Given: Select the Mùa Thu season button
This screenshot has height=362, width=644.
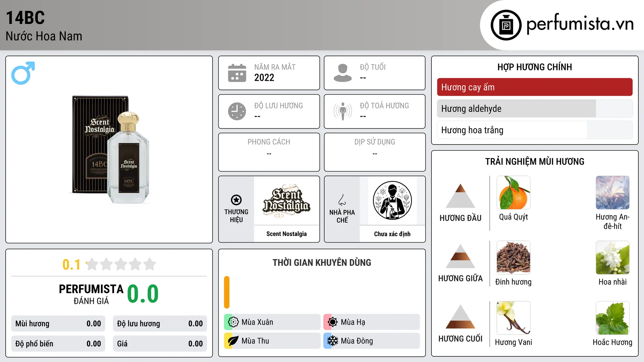Looking at the screenshot, I should tap(272, 341).
